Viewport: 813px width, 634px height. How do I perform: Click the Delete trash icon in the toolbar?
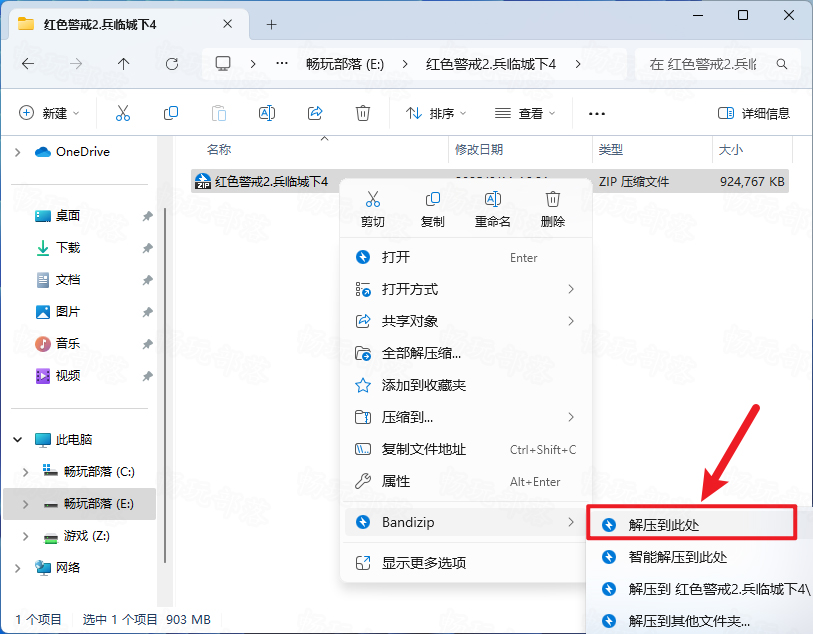(362, 113)
